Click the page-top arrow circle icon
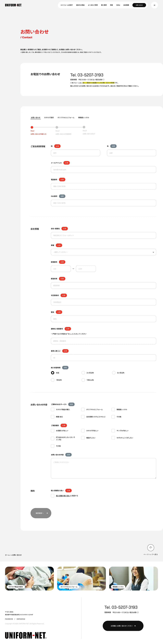This screenshot has width=163, height=644. [x=151, y=548]
